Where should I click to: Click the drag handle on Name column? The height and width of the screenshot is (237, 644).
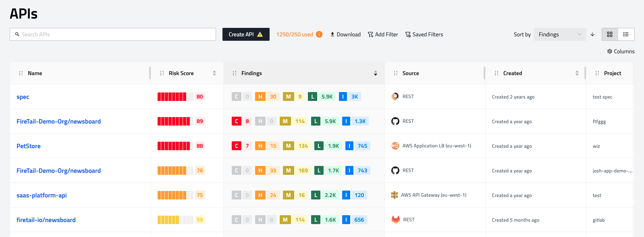(21, 73)
